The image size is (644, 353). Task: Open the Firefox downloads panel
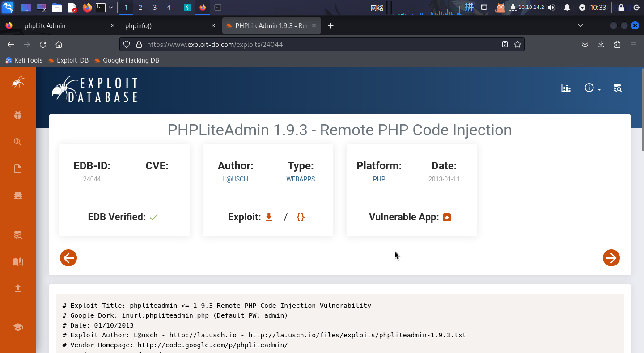[601, 44]
